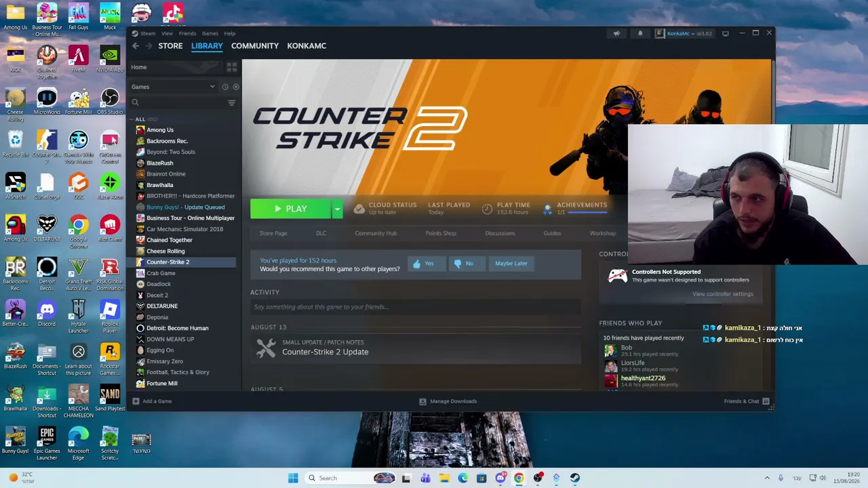Open Steam news megaphone icon
The width and height of the screenshot is (868, 488).
click(616, 33)
